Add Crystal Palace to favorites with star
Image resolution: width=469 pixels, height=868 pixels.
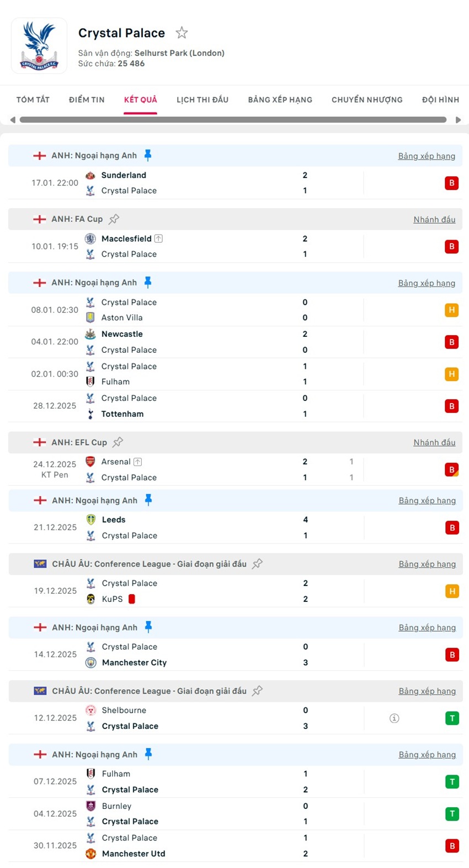[182, 33]
